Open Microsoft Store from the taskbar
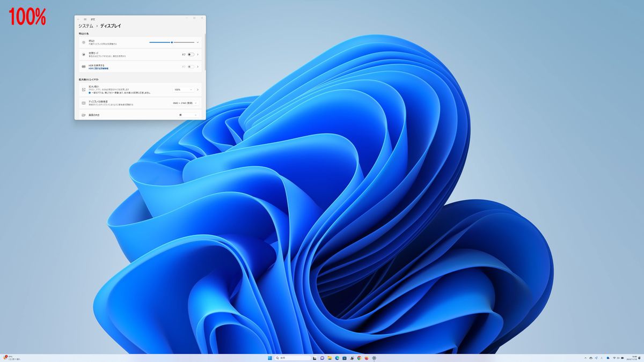 pos(344,358)
